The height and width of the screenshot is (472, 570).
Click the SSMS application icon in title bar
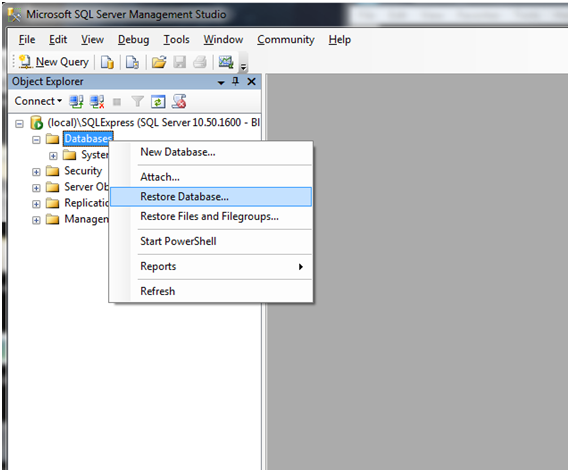[15, 15]
